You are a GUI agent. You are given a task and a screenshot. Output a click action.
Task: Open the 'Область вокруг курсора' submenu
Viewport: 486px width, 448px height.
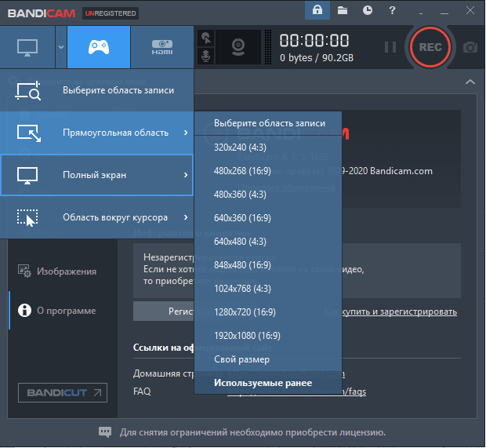(96, 217)
